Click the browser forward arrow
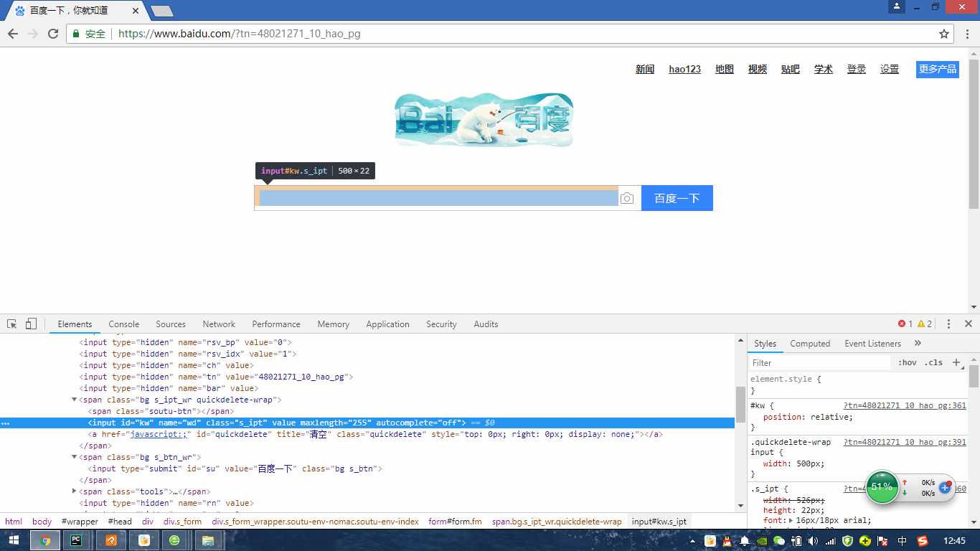The image size is (980, 551). click(x=33, y=34)
